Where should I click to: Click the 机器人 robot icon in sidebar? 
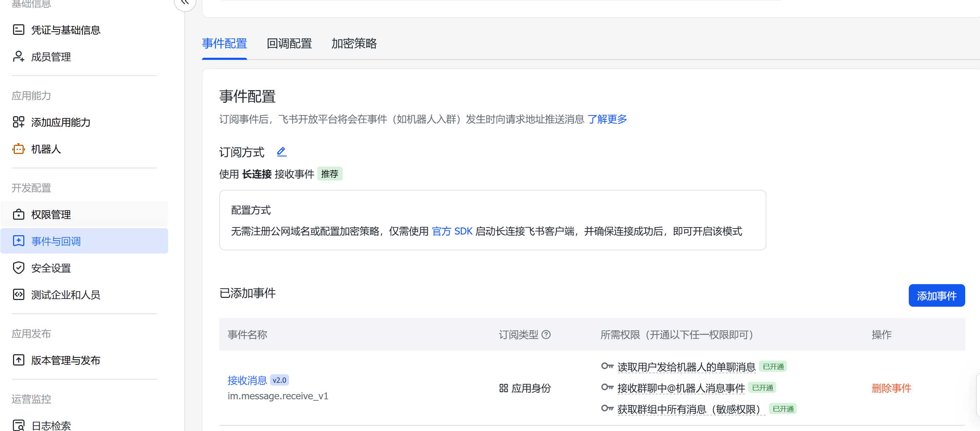pyautogui.click(x=18, y=149)
